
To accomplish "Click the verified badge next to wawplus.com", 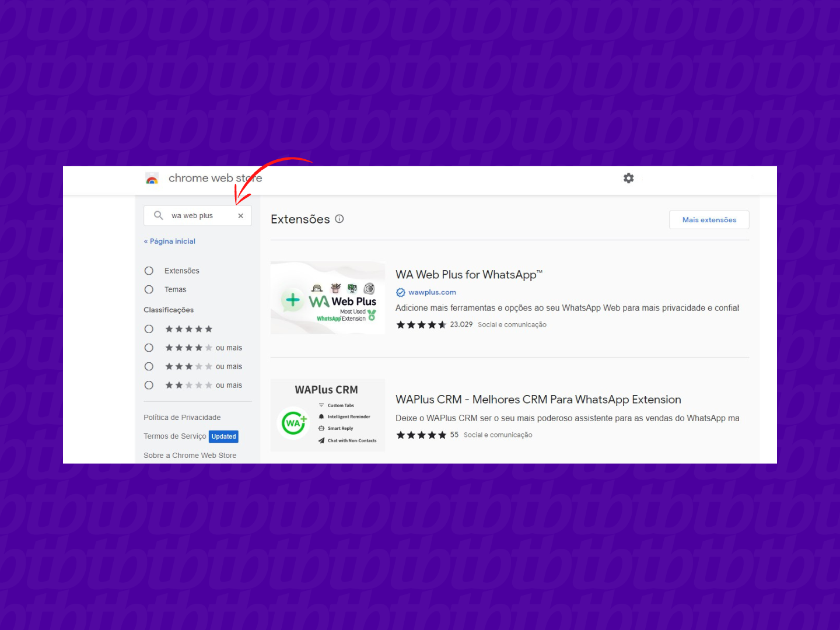I will [x=401, y=292].
